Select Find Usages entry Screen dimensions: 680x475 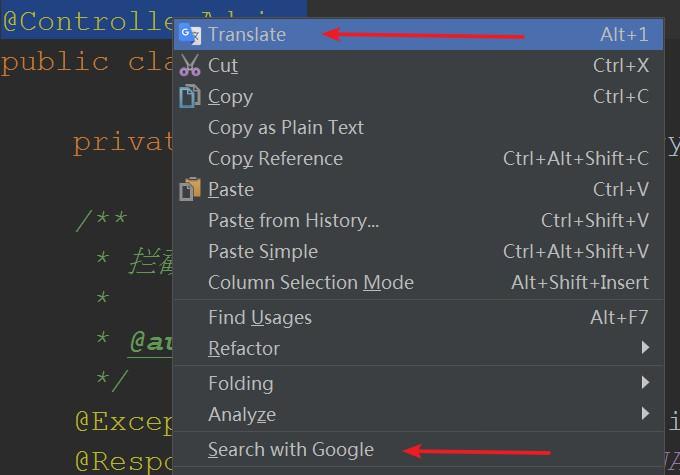click(260, 318)
